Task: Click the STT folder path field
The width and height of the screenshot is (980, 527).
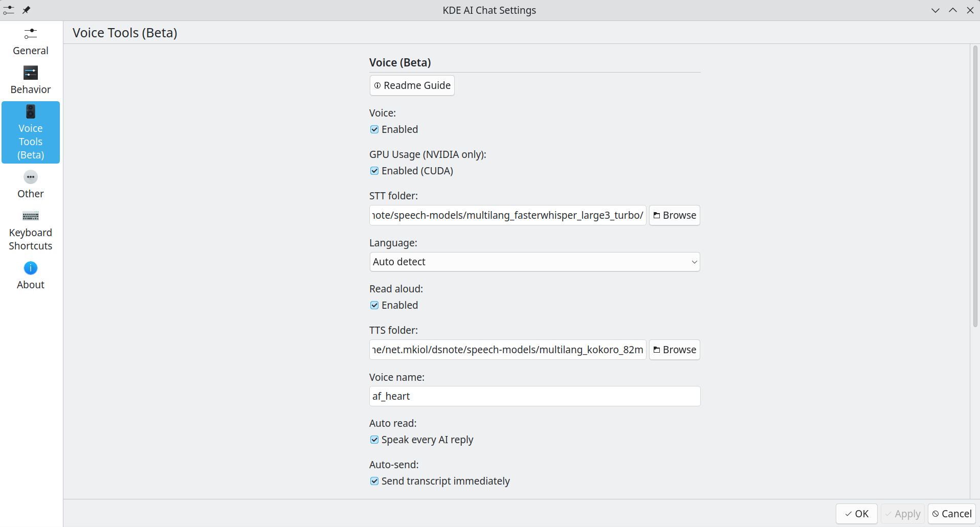Action: click(x=508, y=215)
